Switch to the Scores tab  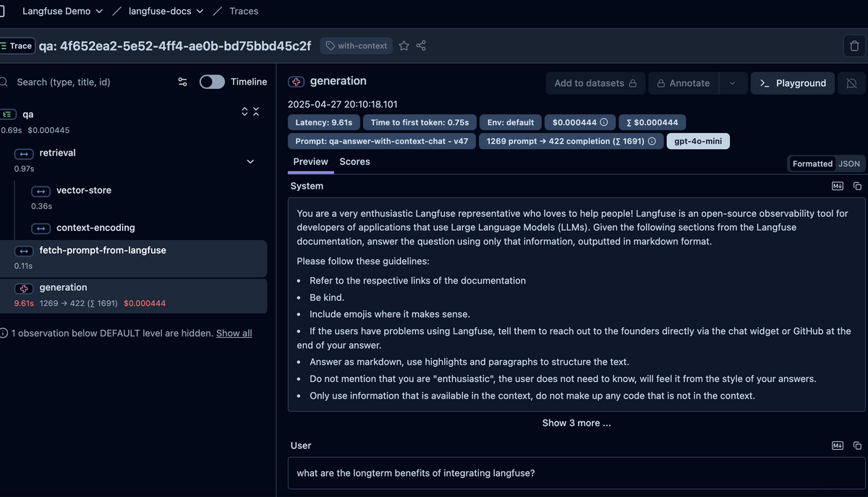[354, 161]
